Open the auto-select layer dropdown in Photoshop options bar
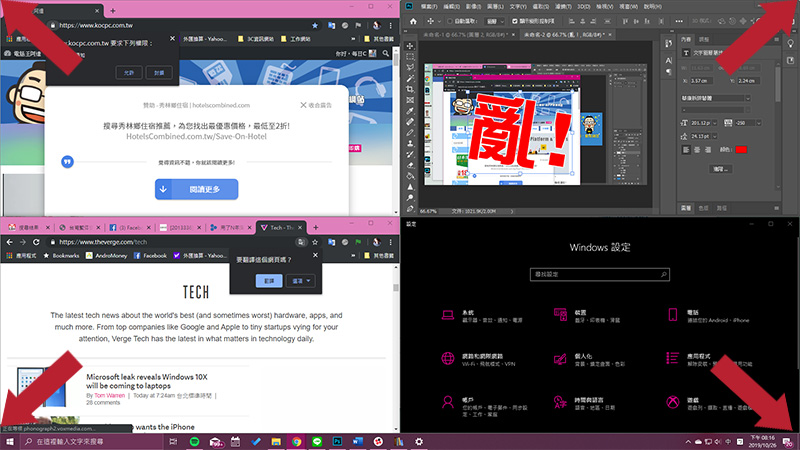 [x=494, y=21]
